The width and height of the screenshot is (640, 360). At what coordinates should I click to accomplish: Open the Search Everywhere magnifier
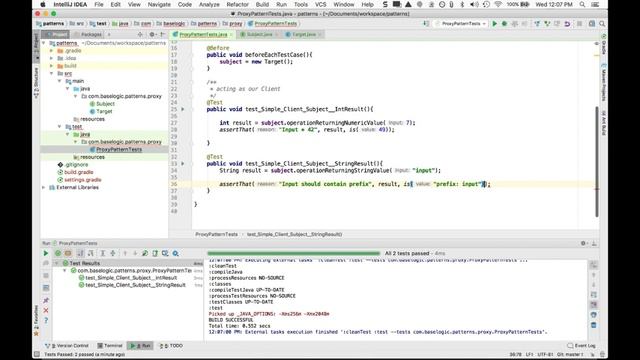602,24
